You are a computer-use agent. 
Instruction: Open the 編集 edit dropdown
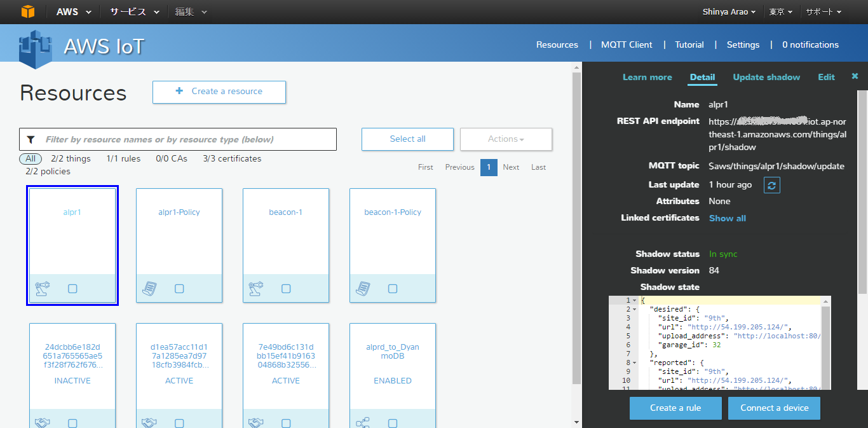191,12
